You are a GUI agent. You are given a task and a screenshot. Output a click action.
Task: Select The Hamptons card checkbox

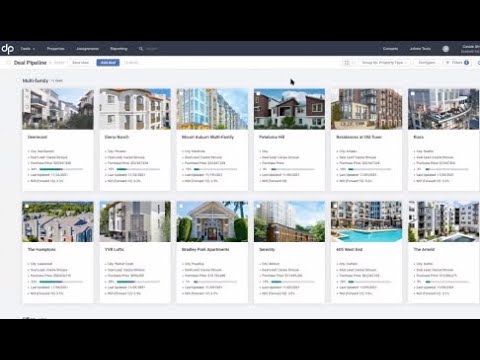pyautogui.click(x=27, y=206)
